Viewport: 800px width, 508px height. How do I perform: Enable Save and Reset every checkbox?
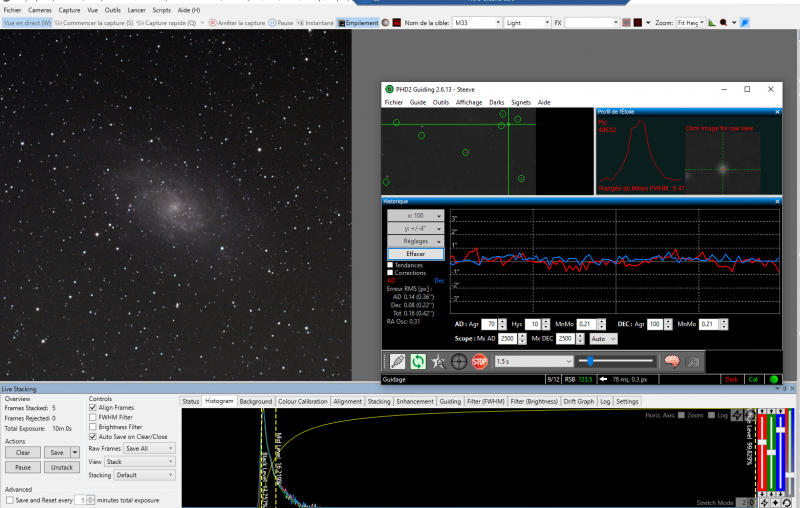[10, 500]
